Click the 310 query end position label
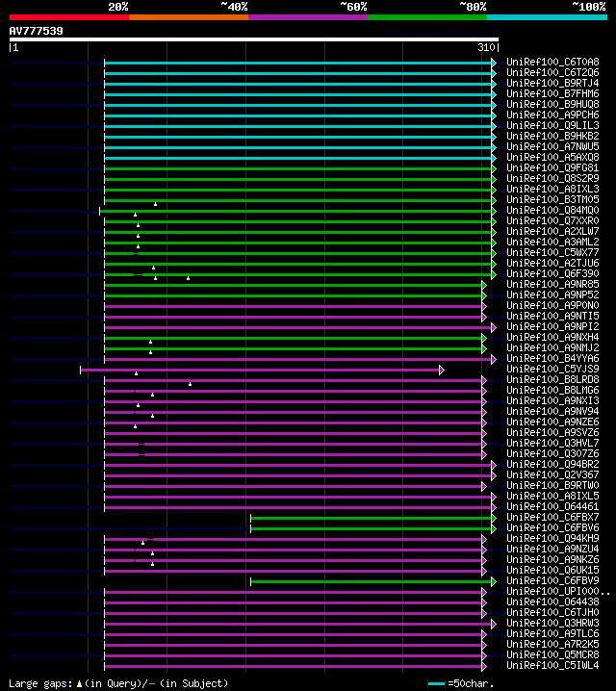This screenshot has height=691, width=616. tap(486, 47)
